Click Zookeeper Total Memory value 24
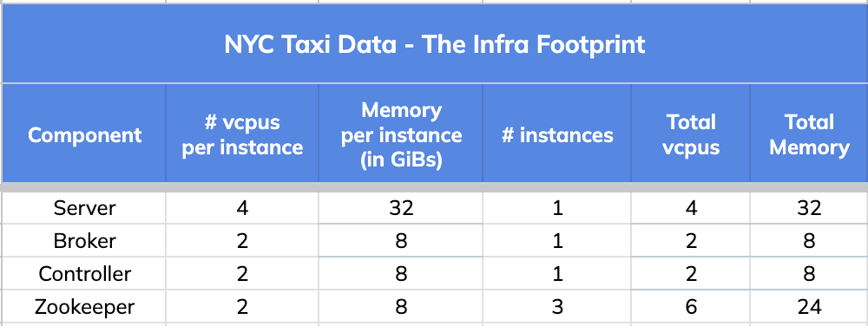Screen dimensions: 868x326 click(x=809, y=306)
